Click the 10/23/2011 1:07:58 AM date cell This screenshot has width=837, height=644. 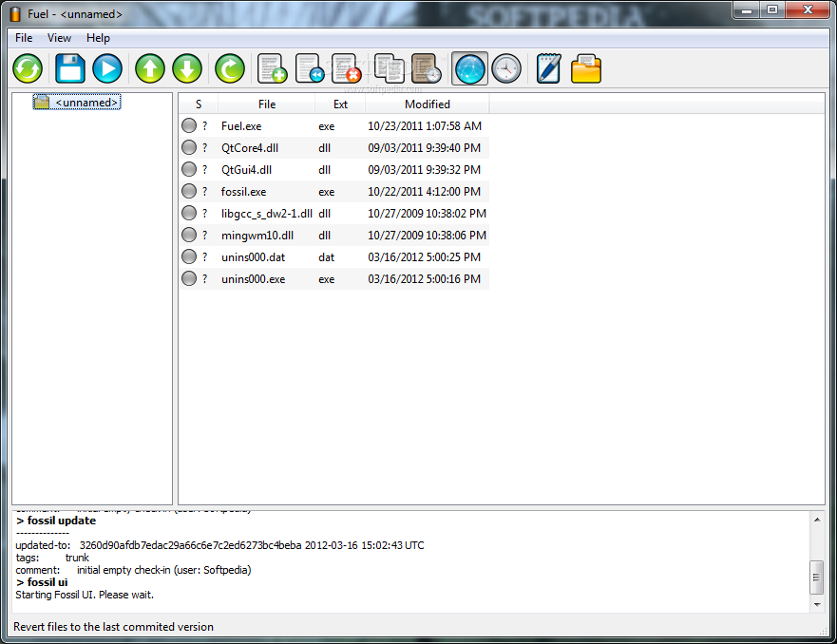point(425,126)
